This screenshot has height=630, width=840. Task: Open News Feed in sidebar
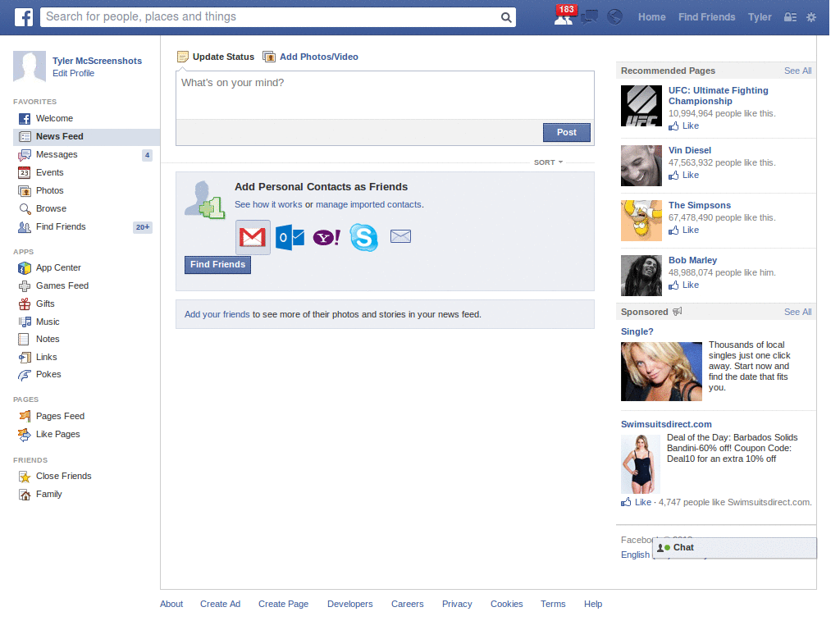coord(86,137)
